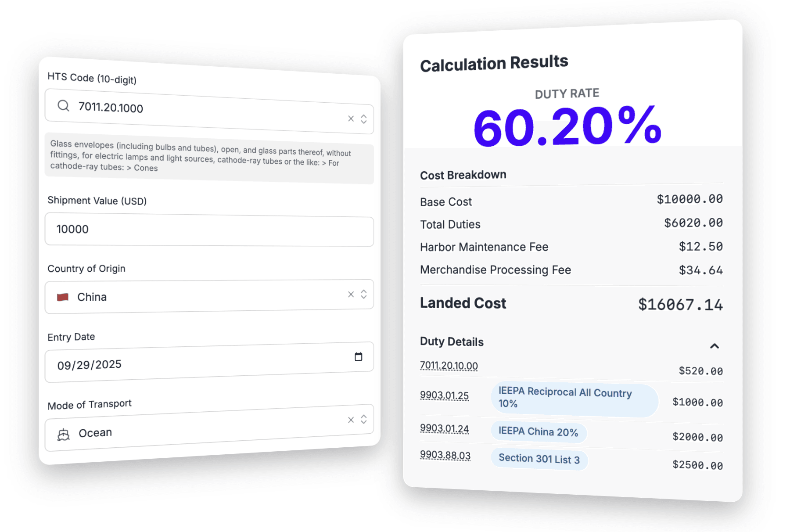
Task: Clear the Mode of Transport selection
Action: coord(351,420)
